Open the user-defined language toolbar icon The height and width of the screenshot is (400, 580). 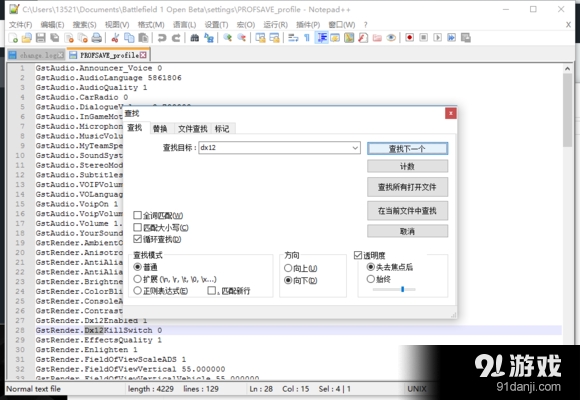pos(335,38)
